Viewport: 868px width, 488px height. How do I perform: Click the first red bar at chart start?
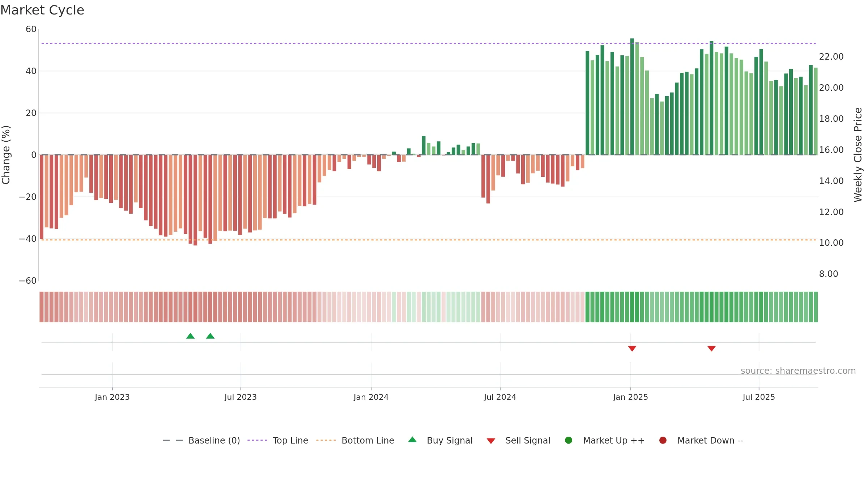click(42, 197)
